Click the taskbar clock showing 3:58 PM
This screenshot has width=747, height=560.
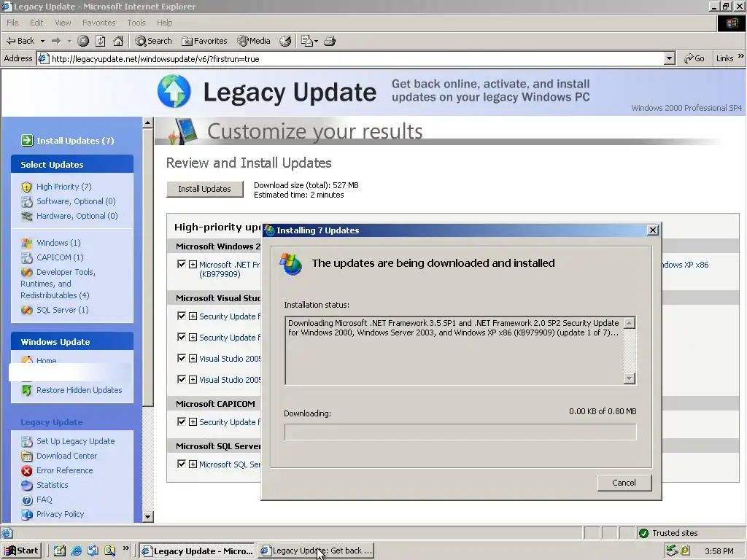719,551
